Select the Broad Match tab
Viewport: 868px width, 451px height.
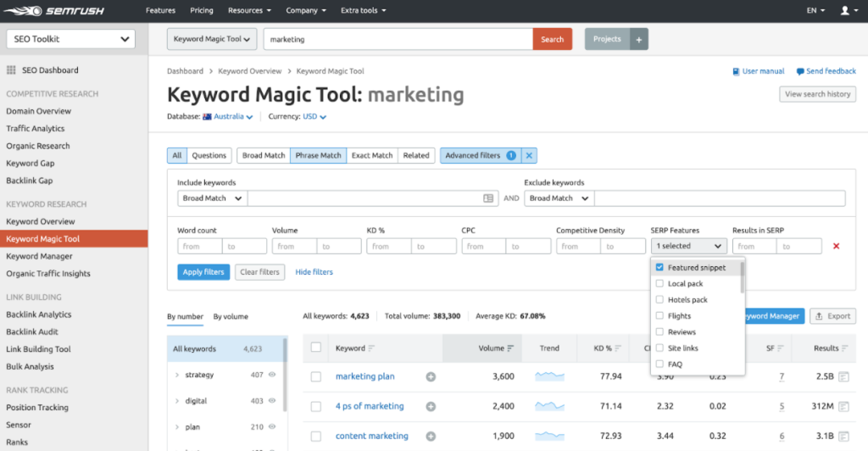[264, 155]
